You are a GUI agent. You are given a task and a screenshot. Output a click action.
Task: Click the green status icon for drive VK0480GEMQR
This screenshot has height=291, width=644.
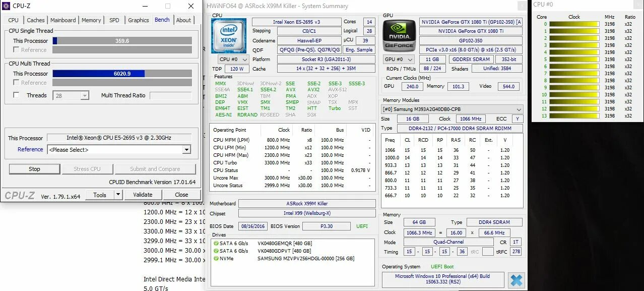pos(216,243)
